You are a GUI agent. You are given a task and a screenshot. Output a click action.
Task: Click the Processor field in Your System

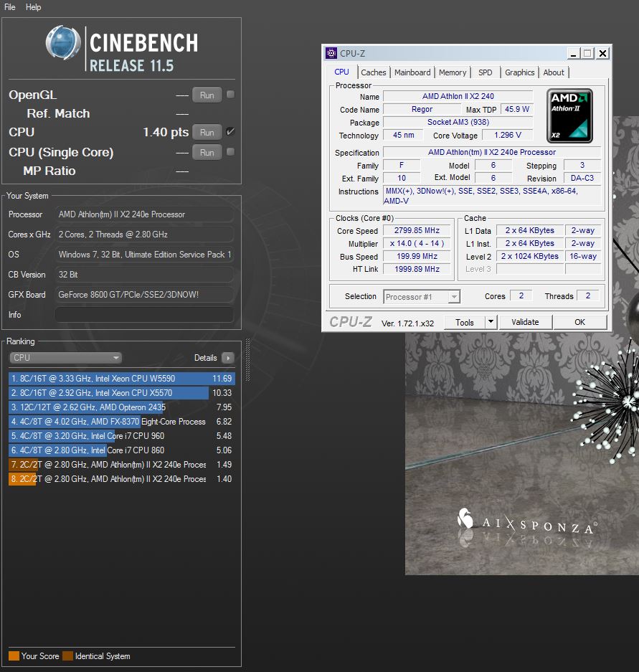tap(144, 214)
